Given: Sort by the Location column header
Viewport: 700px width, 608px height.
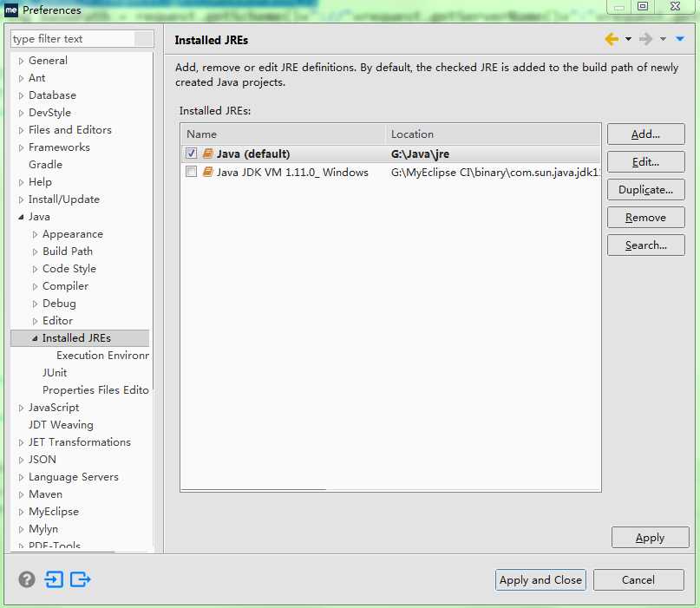Looking at the screenshot, I should point(493,134).
